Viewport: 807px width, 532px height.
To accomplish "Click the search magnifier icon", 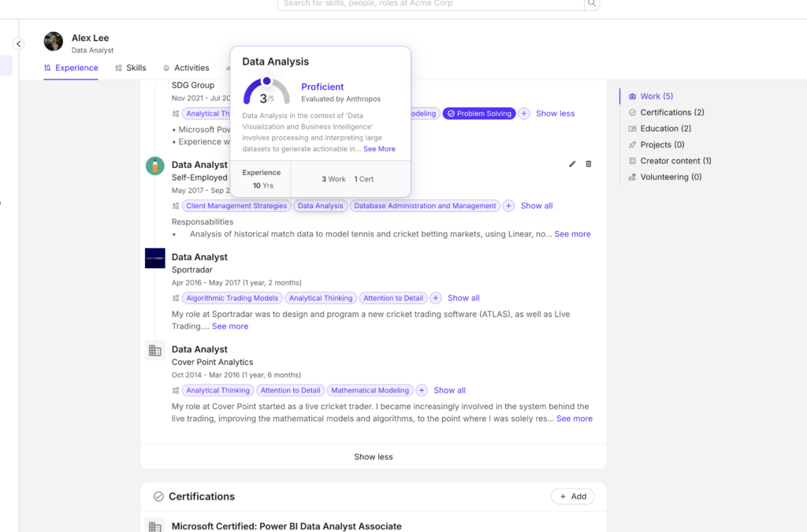I will 591,4.
